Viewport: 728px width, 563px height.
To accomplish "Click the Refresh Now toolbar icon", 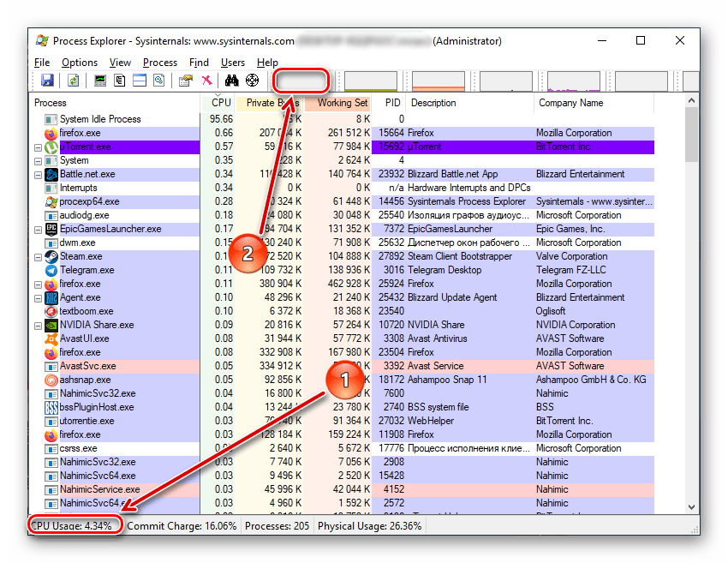I will pyautogui.click(x=74, y=81).
